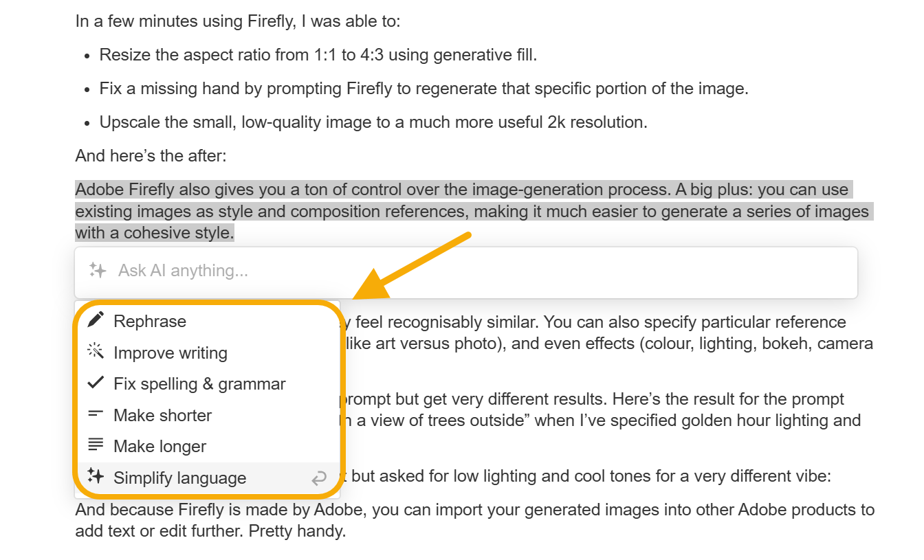Select Improve writing from the menu
The image size is (924, 560).
tap(171, 352)
